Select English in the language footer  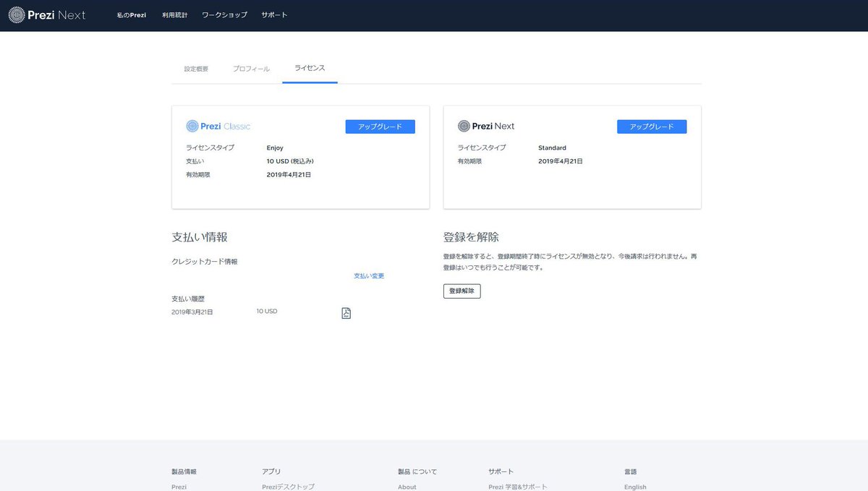tap(635, 487)
